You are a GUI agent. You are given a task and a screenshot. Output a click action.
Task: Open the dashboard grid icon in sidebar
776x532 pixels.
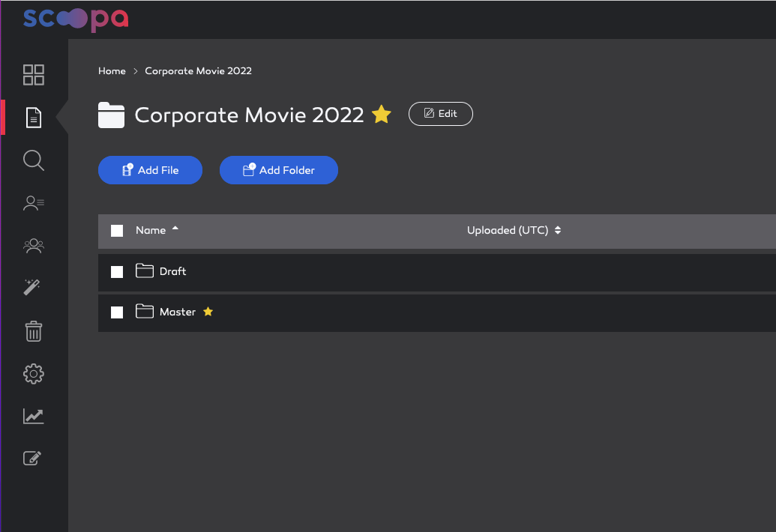pos(34,75)
